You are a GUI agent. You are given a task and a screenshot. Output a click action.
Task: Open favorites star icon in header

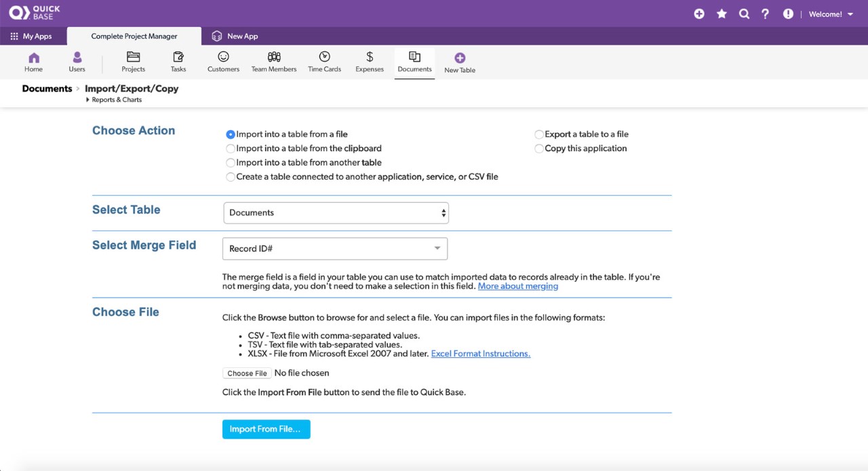[x=722, y=14]
